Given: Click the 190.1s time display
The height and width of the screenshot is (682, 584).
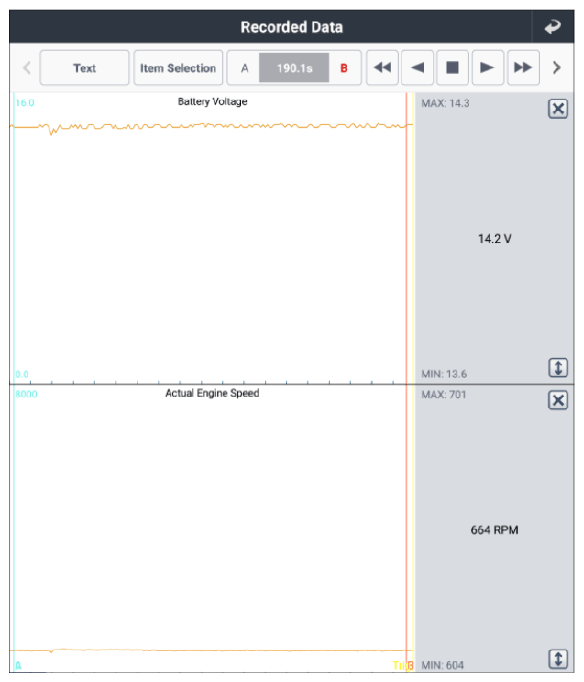Looking at the screenshot, I should pyautogui.click(x=294, y=68).
